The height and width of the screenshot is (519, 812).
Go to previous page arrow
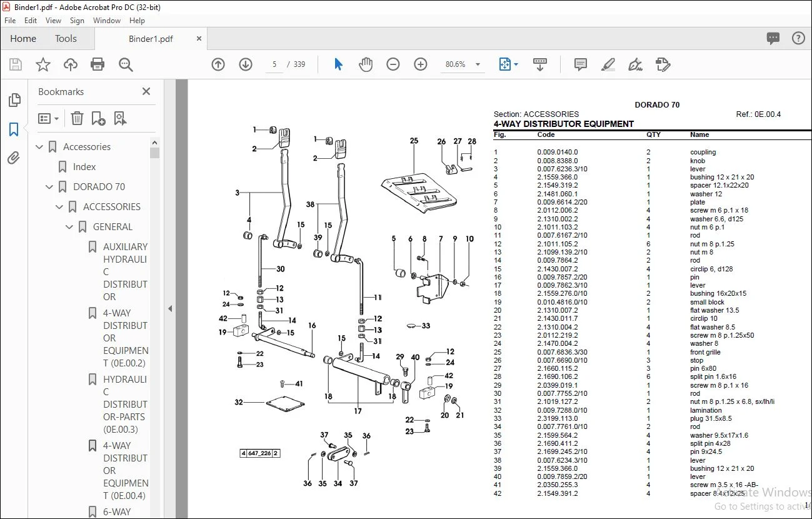(x=218, y=64)
